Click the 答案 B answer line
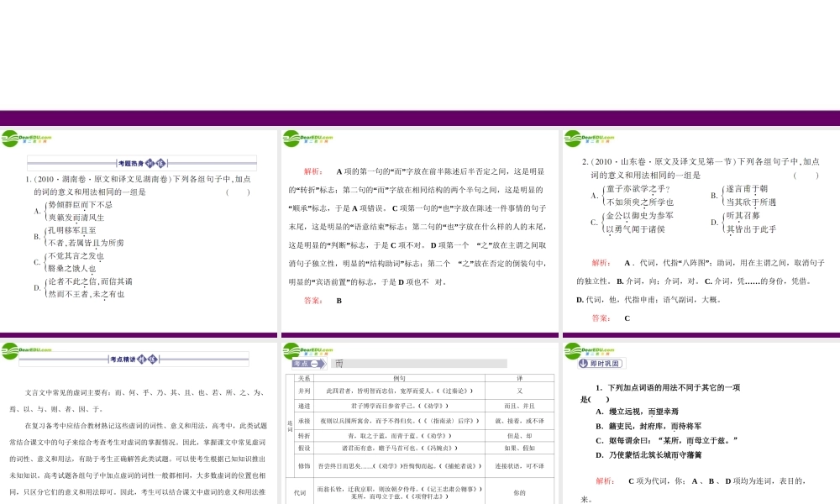Image resolution: width=840 pixels, height=504 pixels. [x=323, y=301]
